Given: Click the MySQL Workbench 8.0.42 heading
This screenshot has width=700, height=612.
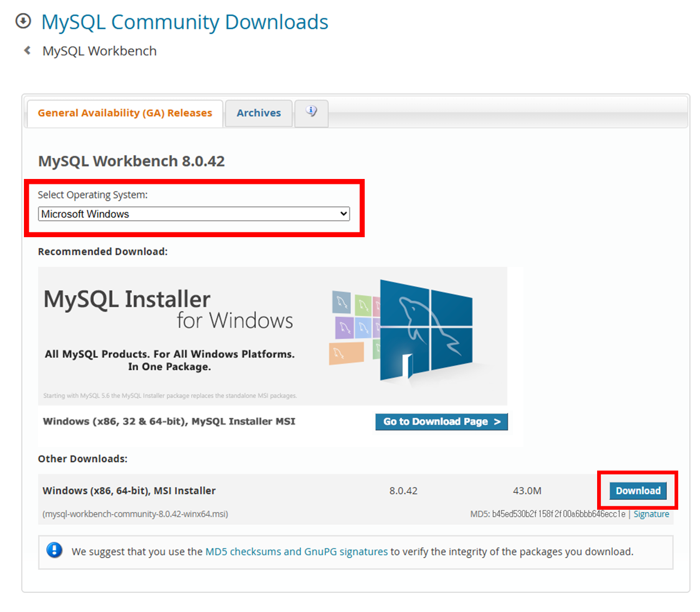Looking at the screenshot, I should click(131, 161).
